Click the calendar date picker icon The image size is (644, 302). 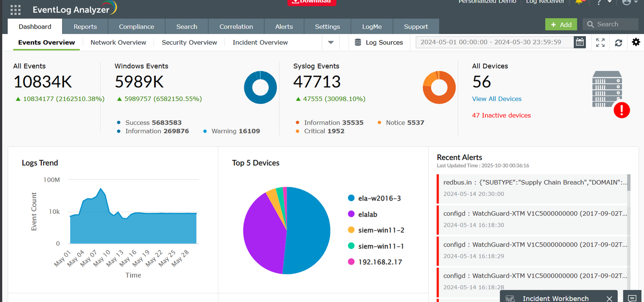click(580, 42)
